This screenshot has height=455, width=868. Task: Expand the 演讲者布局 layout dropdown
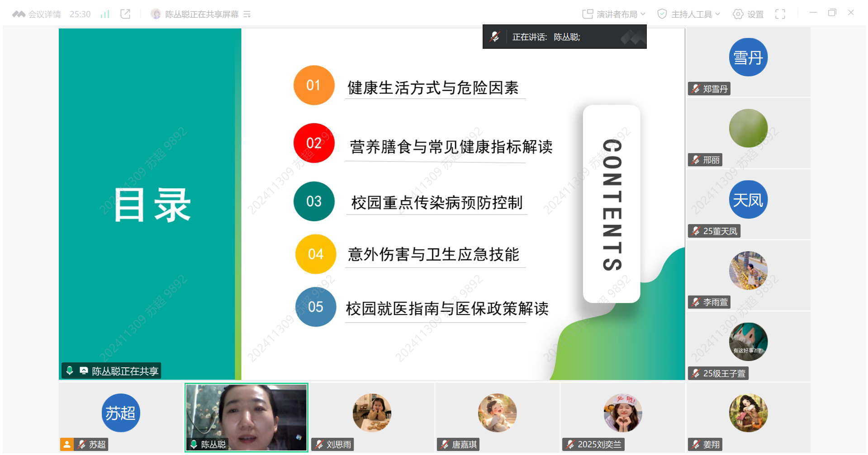[643, 14]
